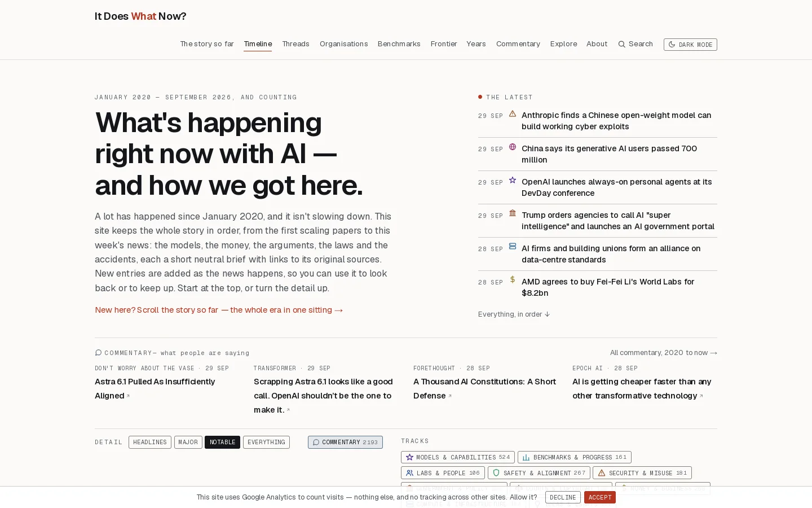Navigate to Frontier page
Viewport: 812px width, 508px height.
coord(444,44)
